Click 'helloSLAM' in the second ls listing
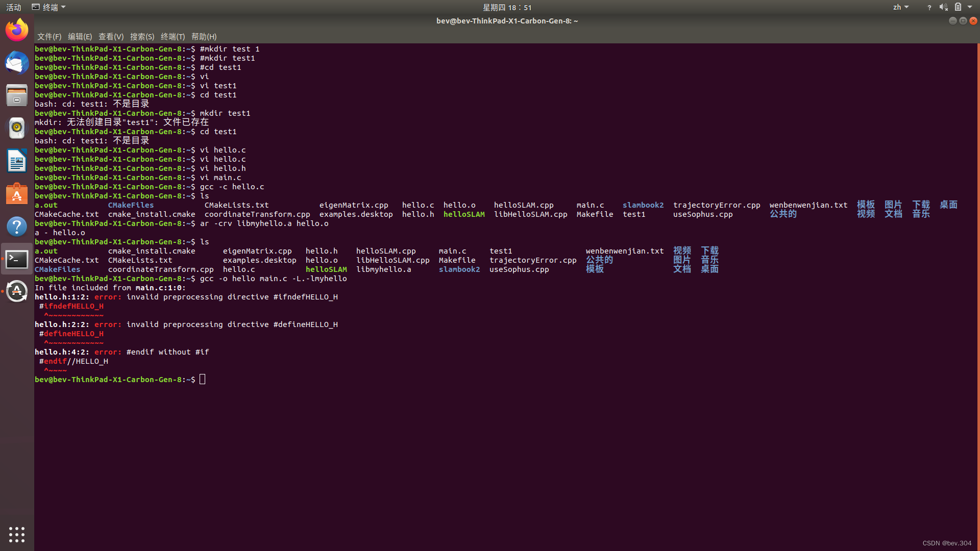The width and height of the screenshot is (980, 551). coord(326,269)
